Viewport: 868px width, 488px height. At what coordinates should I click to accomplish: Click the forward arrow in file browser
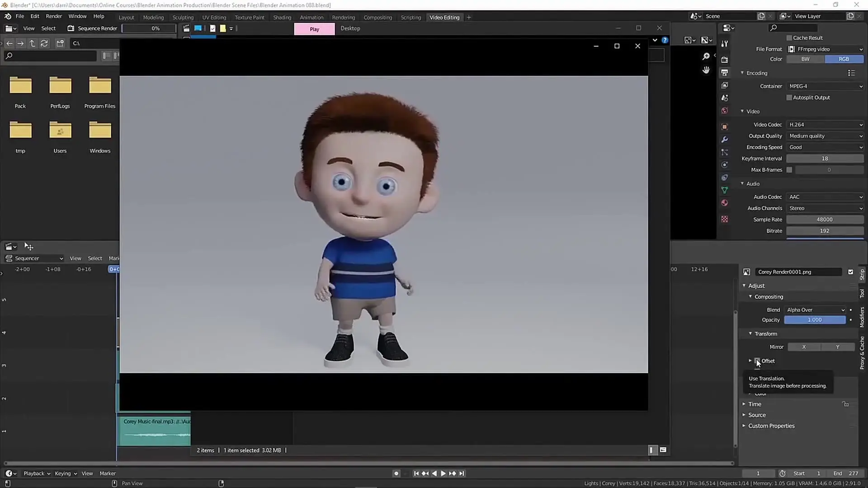point(20,43)
